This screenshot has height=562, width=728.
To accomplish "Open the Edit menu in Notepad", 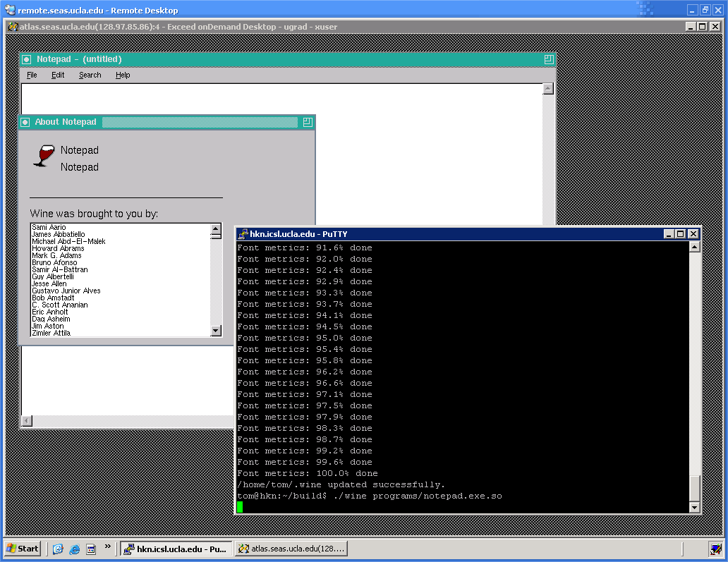I will coord(58,75).
